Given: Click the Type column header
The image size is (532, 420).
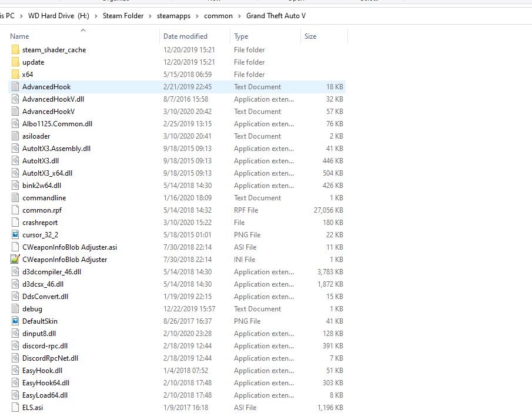Looking at the screenshot, I should pyautogui.click(x=241, y=36).
